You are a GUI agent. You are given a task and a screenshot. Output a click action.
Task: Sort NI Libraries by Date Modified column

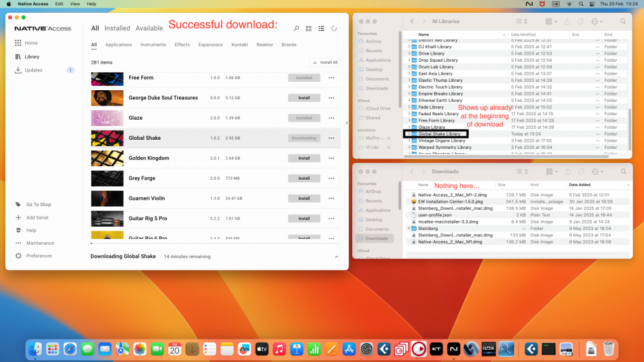[523, 35]
